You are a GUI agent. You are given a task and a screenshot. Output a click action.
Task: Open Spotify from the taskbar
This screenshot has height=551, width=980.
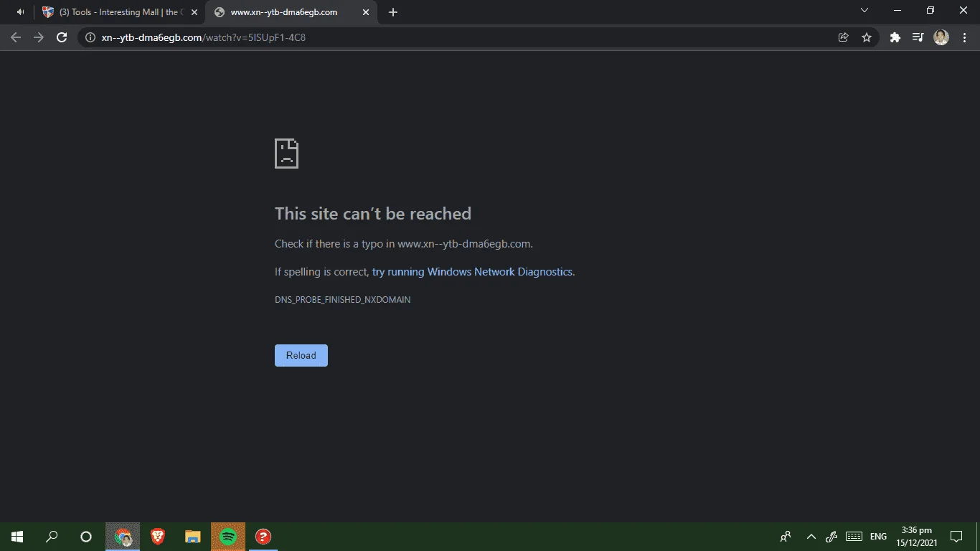[228, 537]
